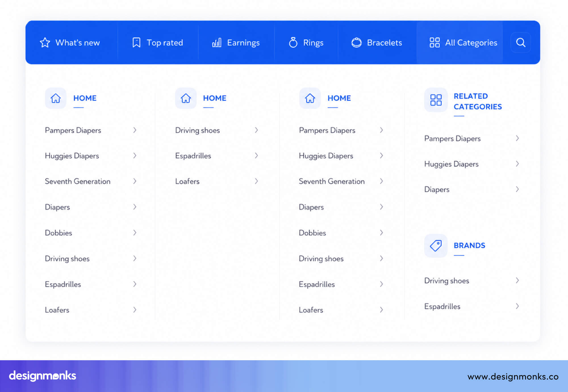Screen dimensions: 568x392
Task: Click the HOME heading in second column
Action: [x=215, y=98]
